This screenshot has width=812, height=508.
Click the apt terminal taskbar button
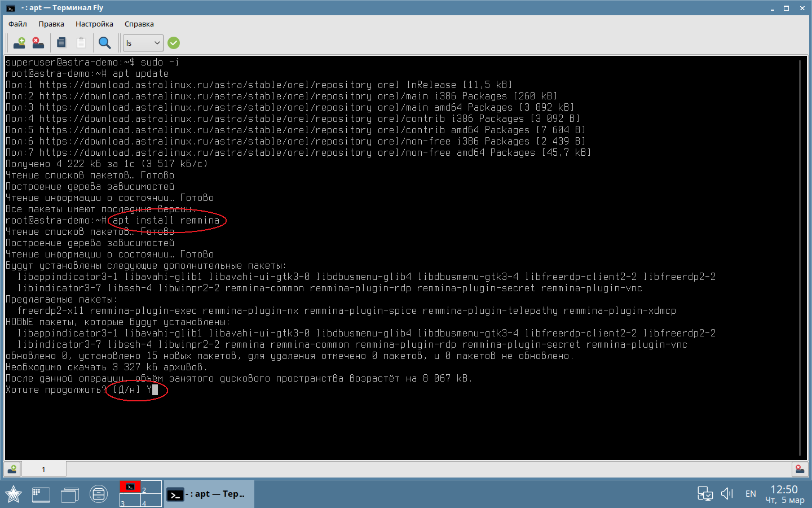[x=209, y=494]
